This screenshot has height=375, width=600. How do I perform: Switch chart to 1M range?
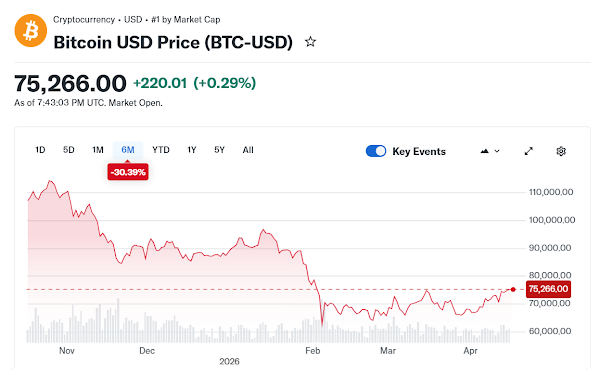(98, 150)
